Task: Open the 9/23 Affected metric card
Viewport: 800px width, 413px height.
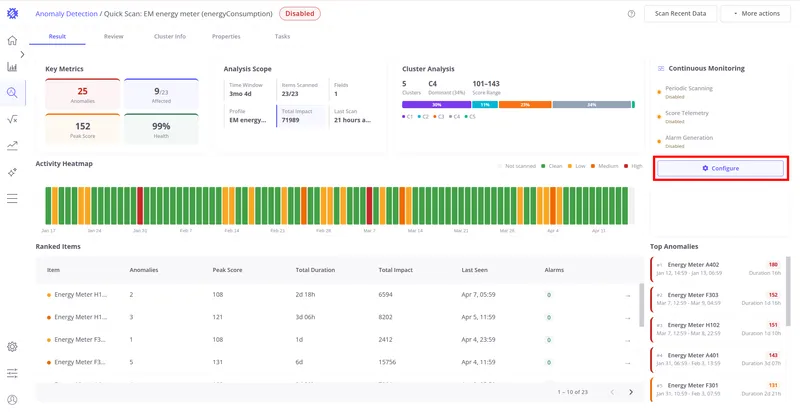Action: [x=161, y=94]
